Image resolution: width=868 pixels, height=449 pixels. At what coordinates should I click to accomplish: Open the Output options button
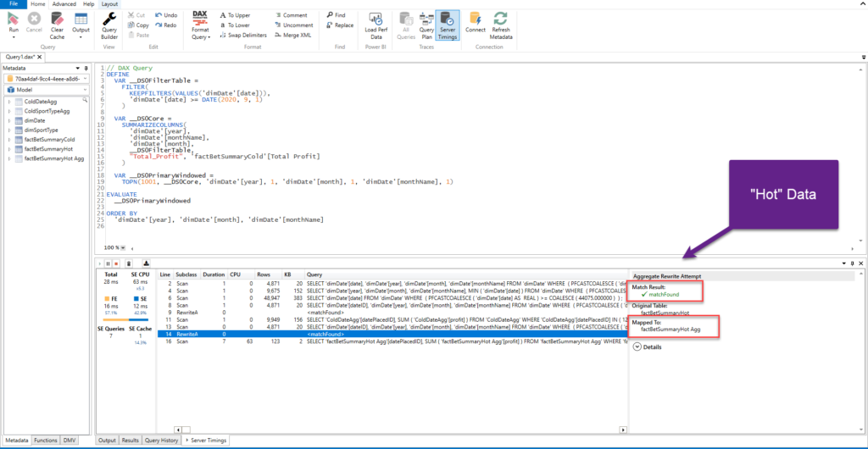pyautogui.click(x=81, y=26)
